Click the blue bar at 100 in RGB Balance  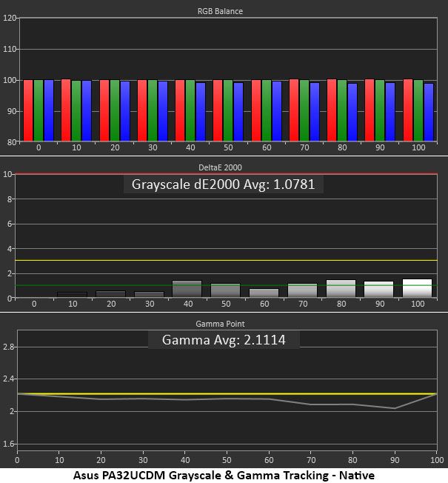(x=429, y=113)
